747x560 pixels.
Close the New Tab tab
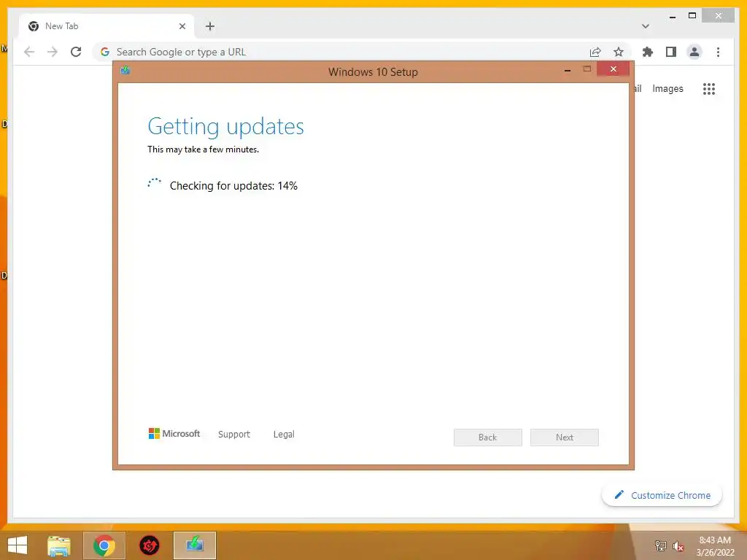point(182,26)
